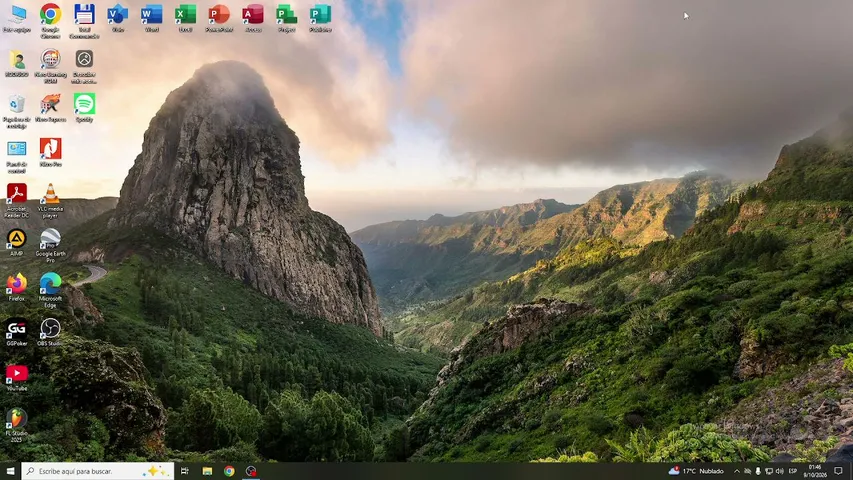This screenshot has height=480, width=853.
Task: Select the Visio desktop shortcut
Action: point(118,19)
